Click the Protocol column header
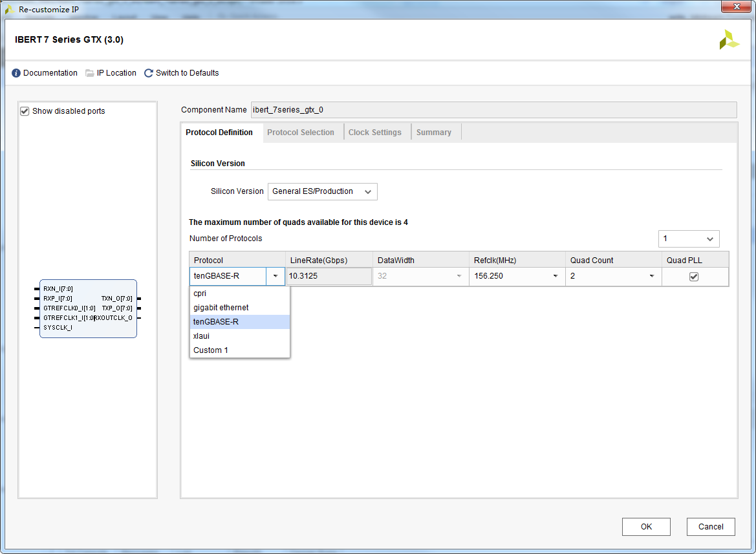This screenshot has width=756, height=554. tap(237, 260)
